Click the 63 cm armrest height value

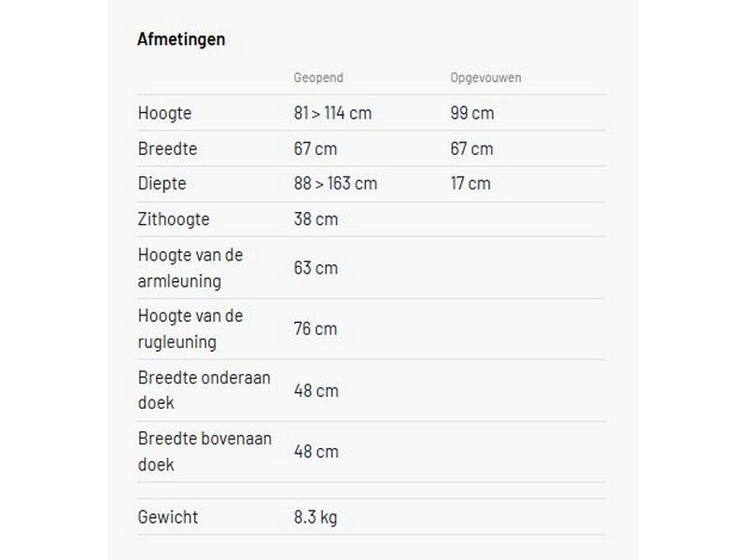[x=316, y=268]
